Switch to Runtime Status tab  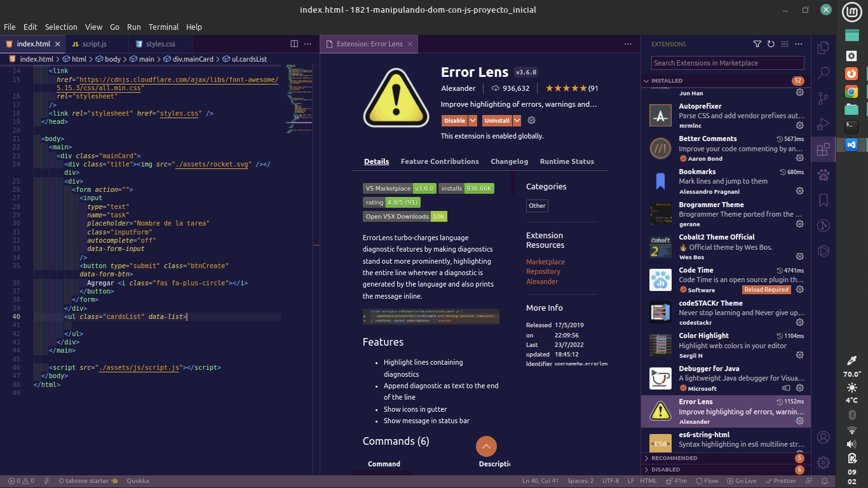(x=567, y=161)
